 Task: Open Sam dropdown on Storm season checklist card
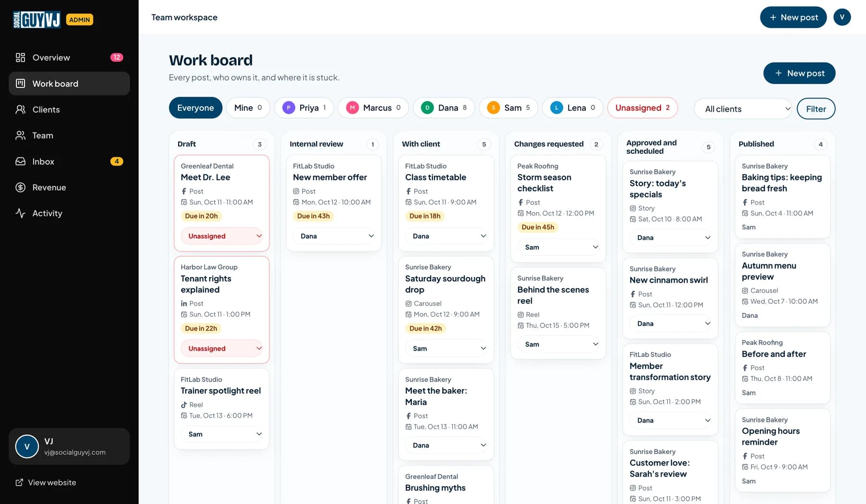tap(558, 247)
